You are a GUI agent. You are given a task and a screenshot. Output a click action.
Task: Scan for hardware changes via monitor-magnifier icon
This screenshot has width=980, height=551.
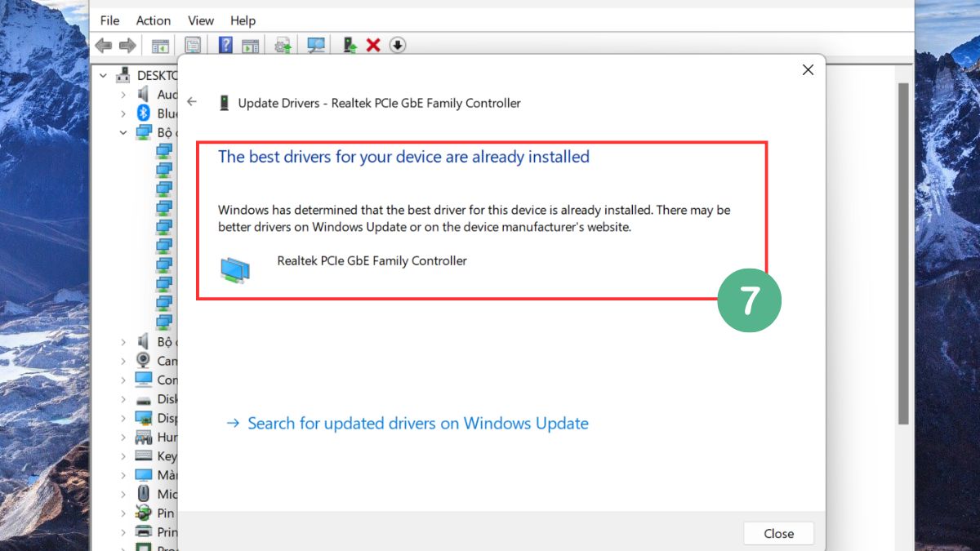tap(316, 46)
